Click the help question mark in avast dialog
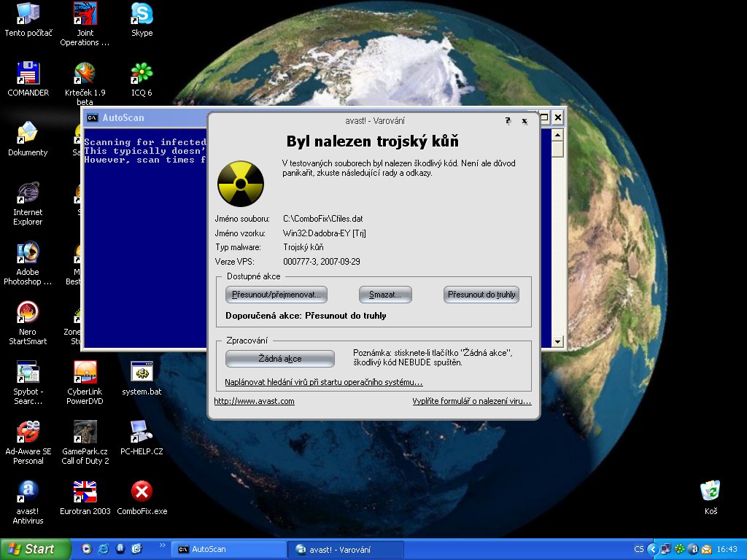Viewport: 747px width, 560px height. 508,121
